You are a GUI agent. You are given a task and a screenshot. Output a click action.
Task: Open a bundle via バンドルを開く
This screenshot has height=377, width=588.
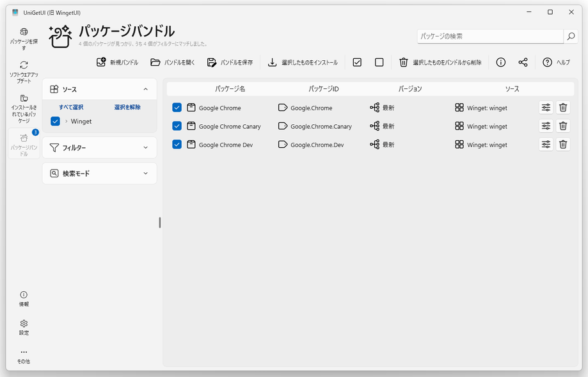pos(173,62)
